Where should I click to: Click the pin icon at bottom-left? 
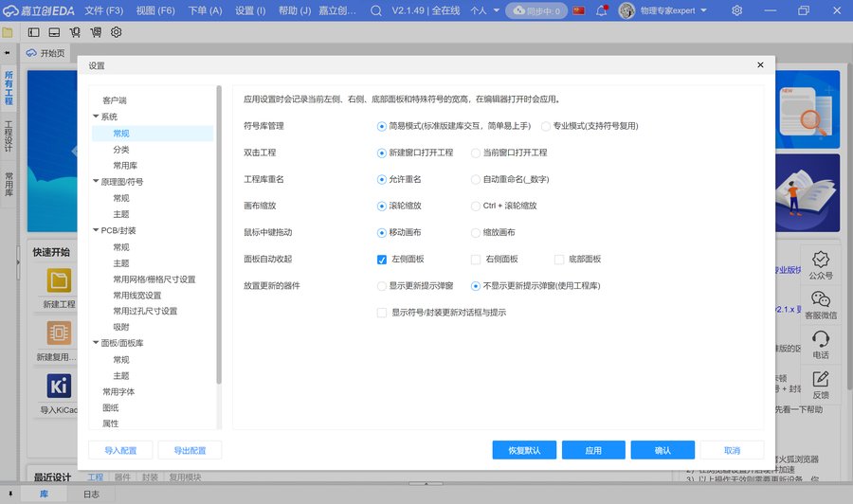[x=10, y=494]
